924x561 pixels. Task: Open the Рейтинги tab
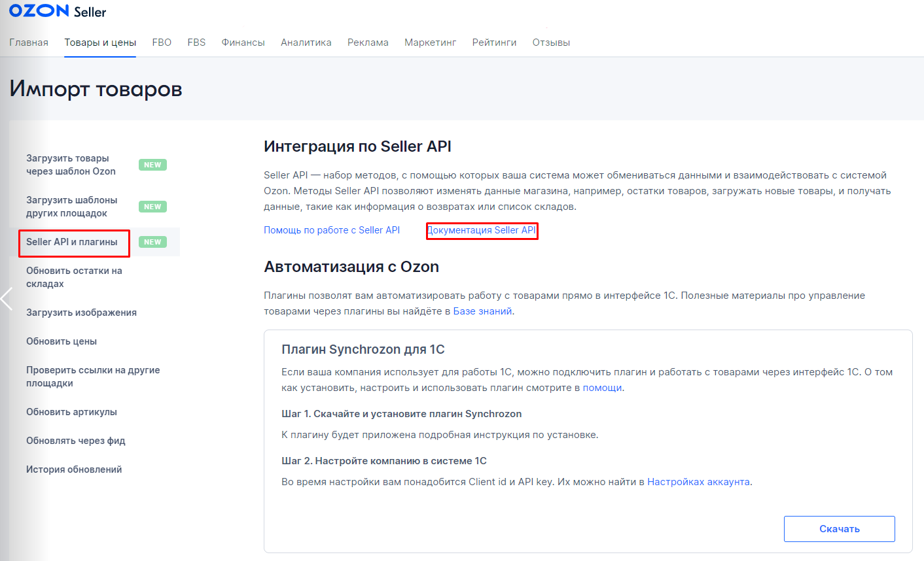tap(494, 42)
